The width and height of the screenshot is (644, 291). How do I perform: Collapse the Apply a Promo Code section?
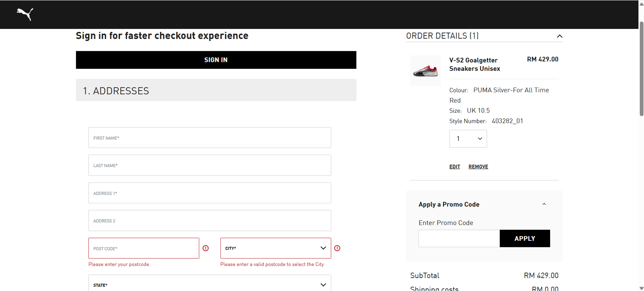pyautogui.click(x=544, y=204)
